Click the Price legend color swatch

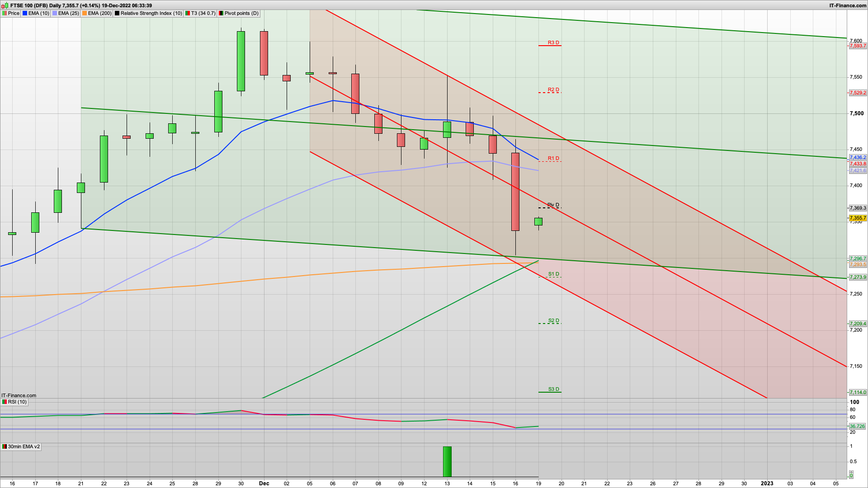(x=5, y=13)
